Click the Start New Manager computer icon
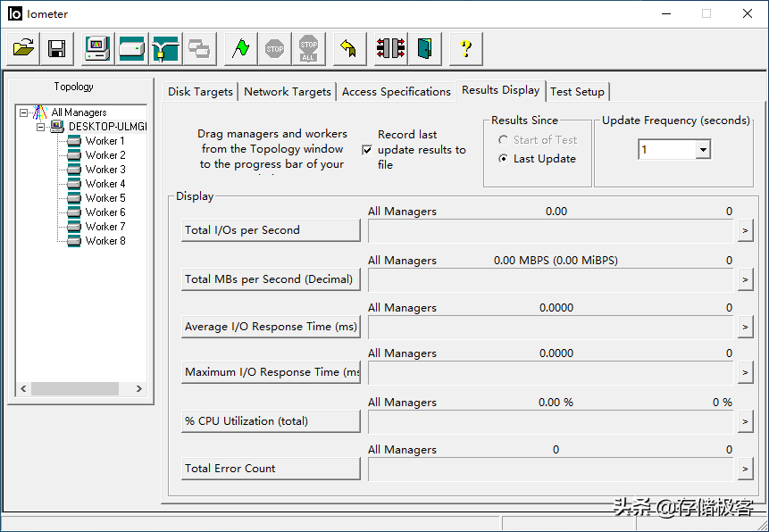The image size is (769, 532). 97,48
